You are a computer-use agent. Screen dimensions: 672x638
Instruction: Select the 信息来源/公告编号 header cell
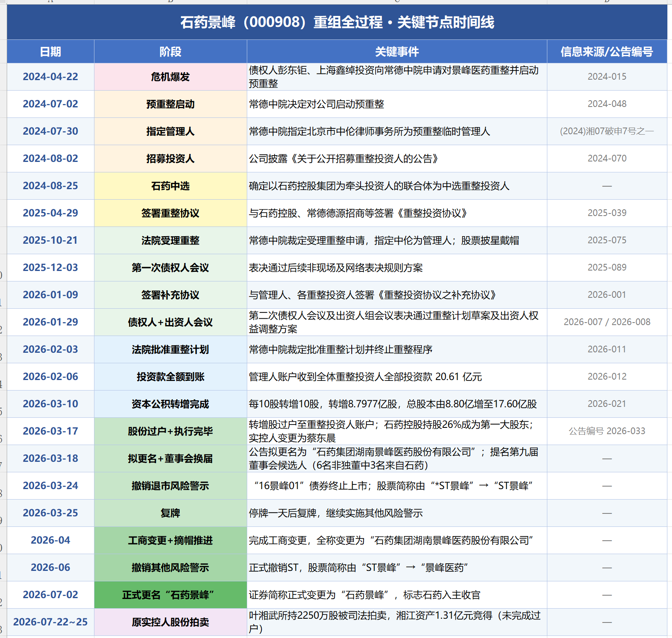[607, 52]
